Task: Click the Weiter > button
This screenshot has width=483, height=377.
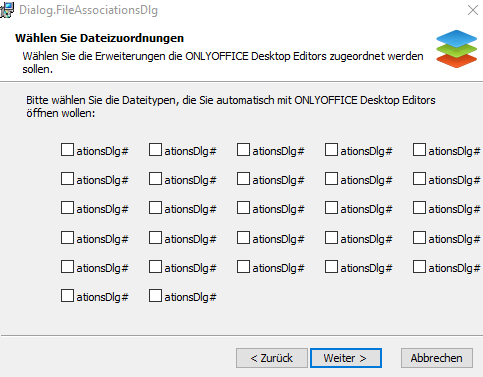Action: coord(346,358)
